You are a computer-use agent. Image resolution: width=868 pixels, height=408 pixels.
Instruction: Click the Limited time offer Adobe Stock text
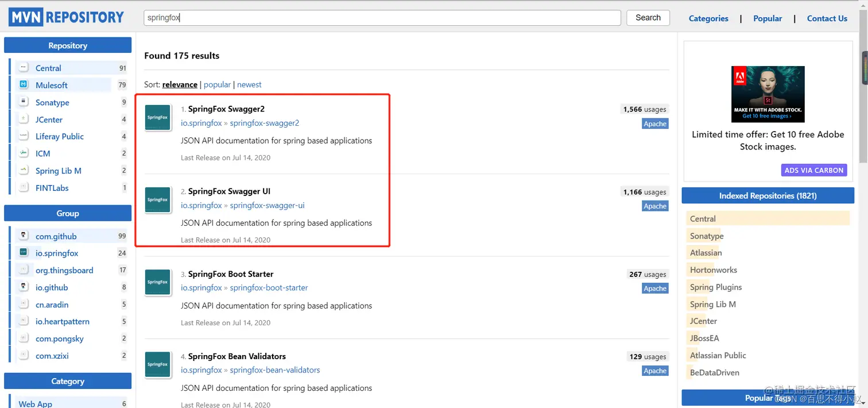[x=768, y=141]
